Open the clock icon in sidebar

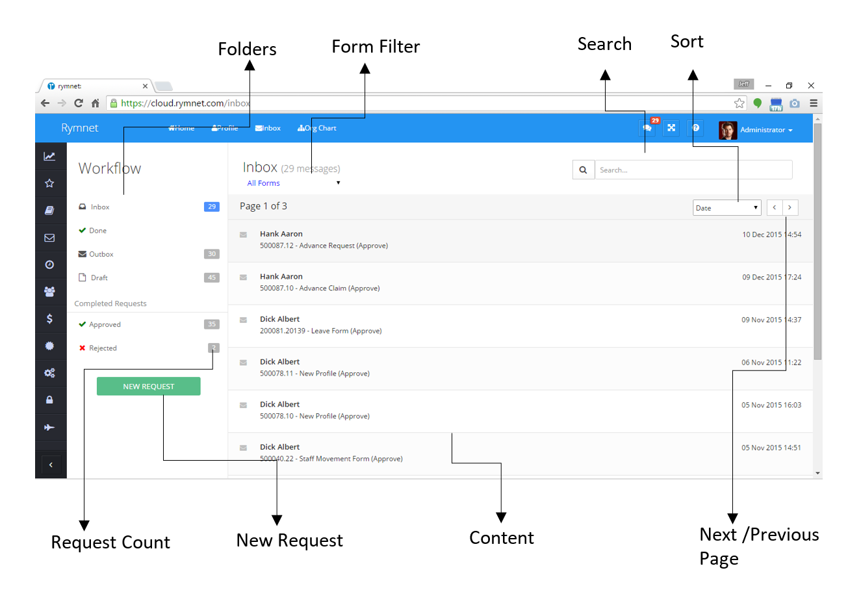click(x=49, y=264)
